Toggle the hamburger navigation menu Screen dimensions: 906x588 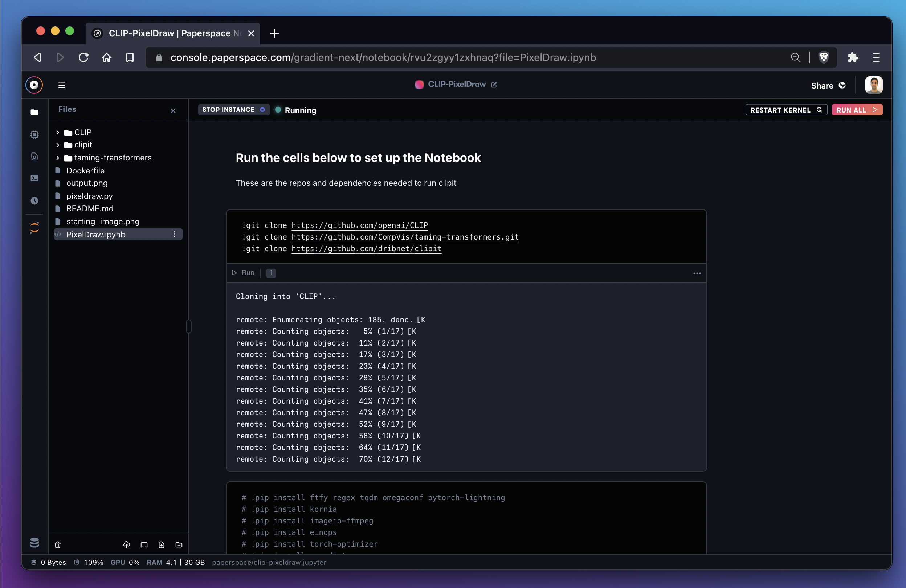(62, 85)
